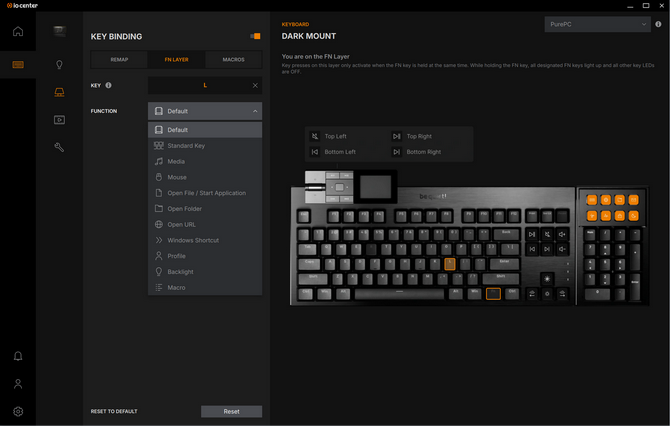Select the Bottom Right wheel assignment
Viewport: 670px width, 426px height.
[416, 152]
